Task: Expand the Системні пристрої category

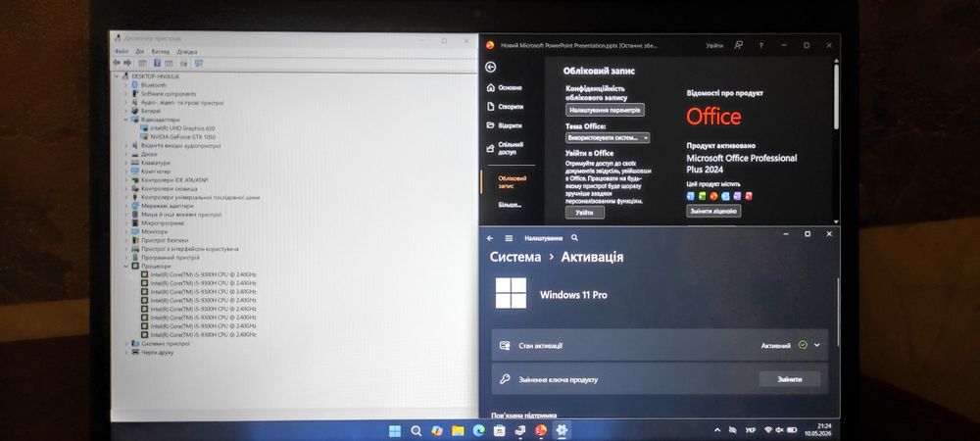Action: (x=125, y=344)
